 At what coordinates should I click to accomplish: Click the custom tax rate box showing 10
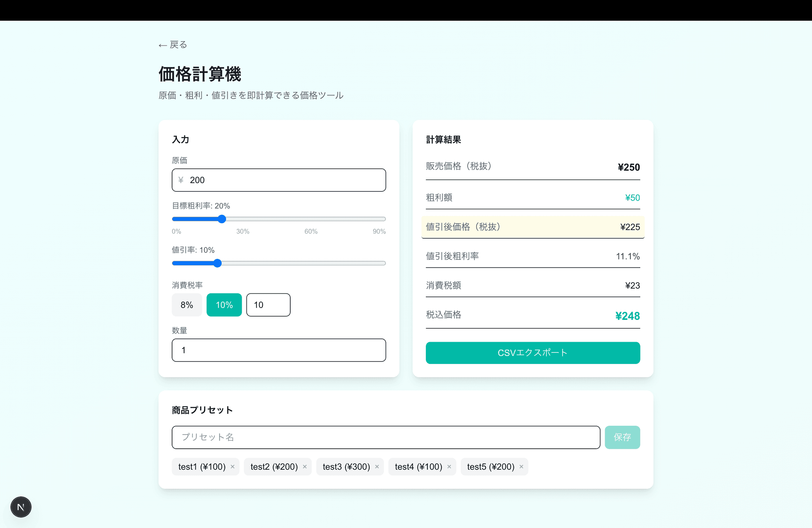[x=268, y=305]
